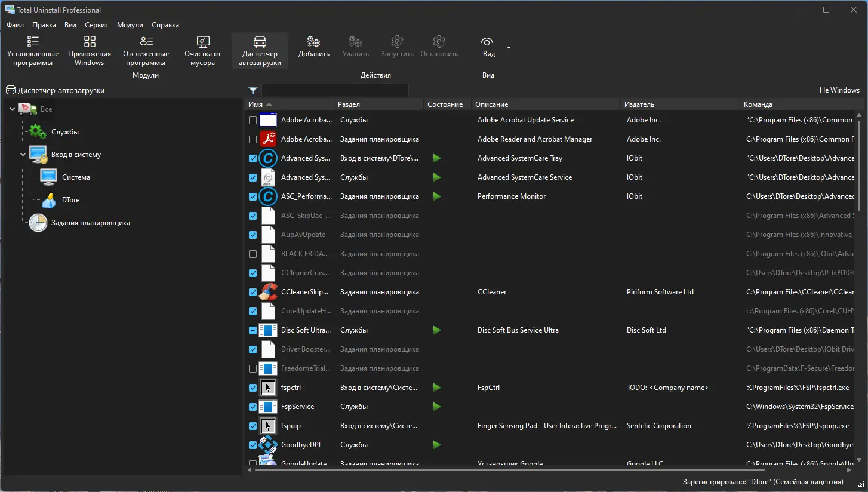Uncheck the GoodbyeDPI checkbox
Image resolution: width=868 pixels, height=492 pixels.
tap(253, 445)
